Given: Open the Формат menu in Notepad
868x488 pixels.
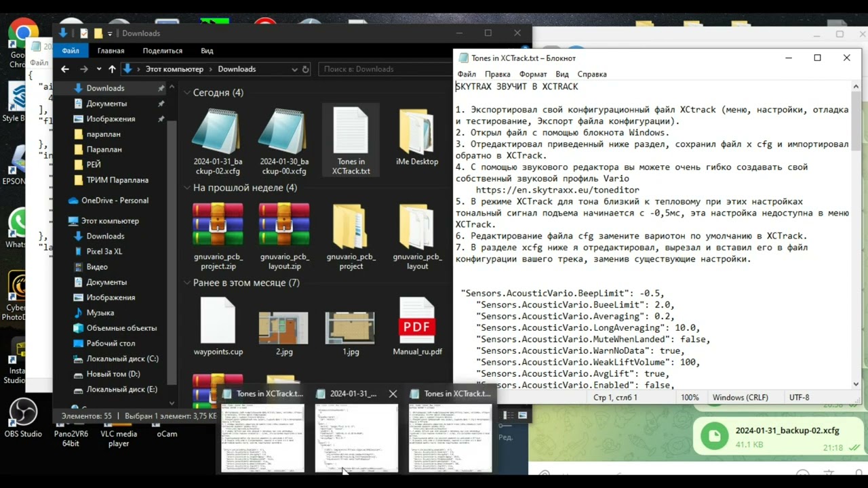Looking at the screenshot, I should (x=533, y=74).
